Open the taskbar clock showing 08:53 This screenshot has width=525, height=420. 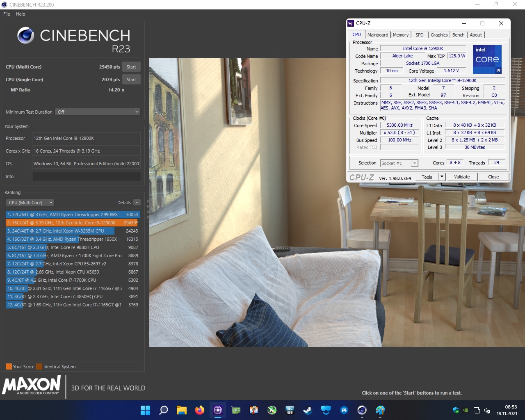point(507,410)
